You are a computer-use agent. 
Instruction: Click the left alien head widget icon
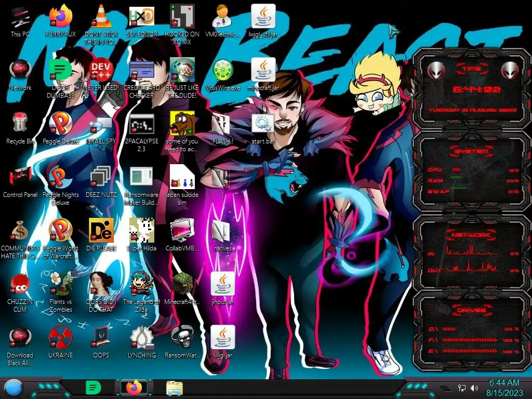[436, 70]
